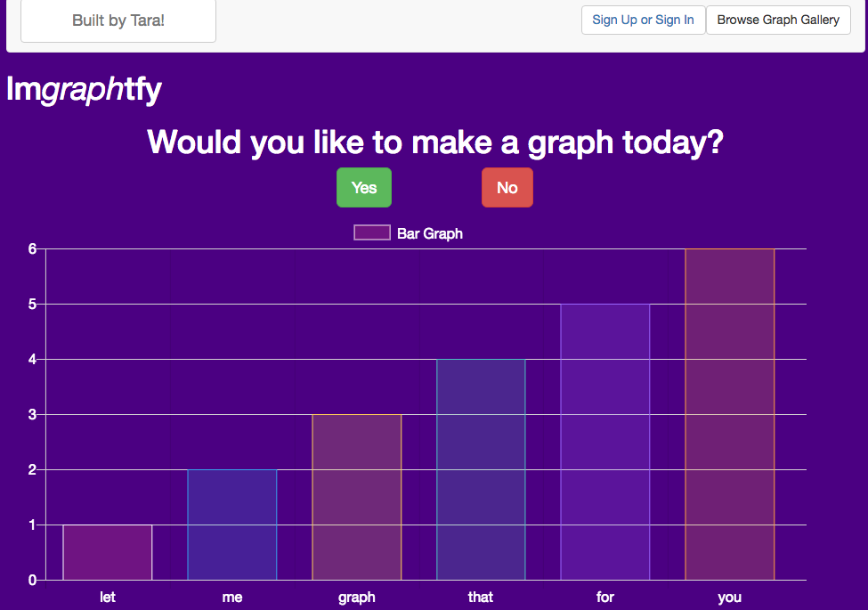Select the bar labeled 'let'
The width and height of the screenshot is (868, 610).
pyautogui.click(x=108, y=552)
